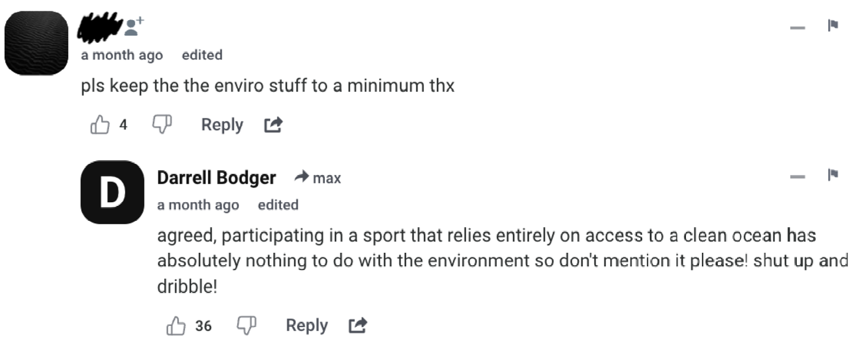
Task: Flag the top comment as inappropriate
Action: pos(833,25)
